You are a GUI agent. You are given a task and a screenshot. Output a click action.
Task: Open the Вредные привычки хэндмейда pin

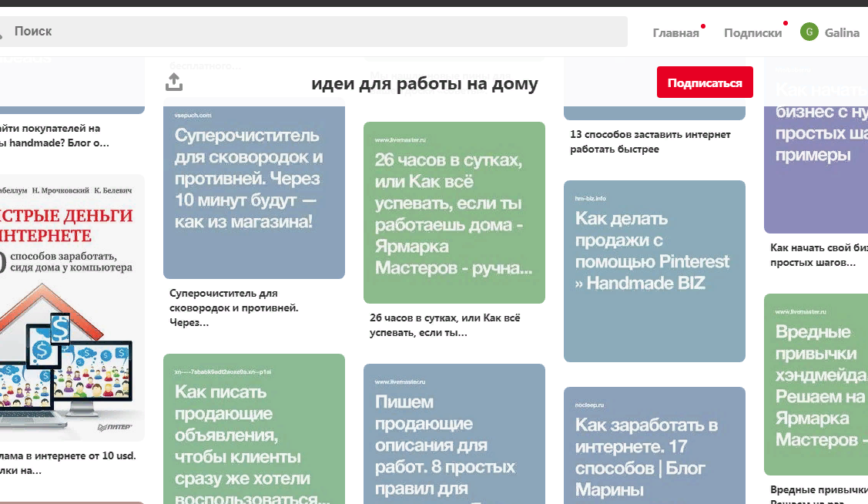pos(816,385)
